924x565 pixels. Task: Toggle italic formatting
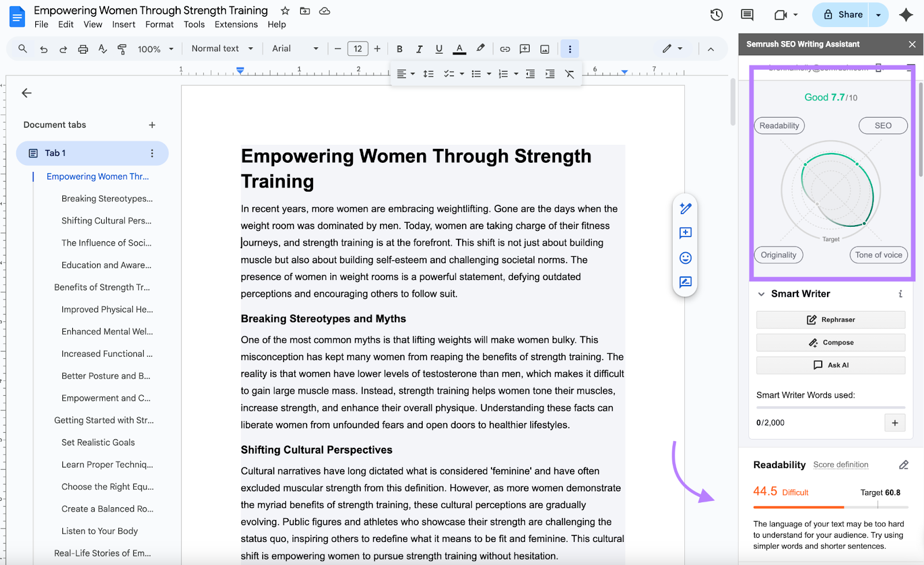point(419,48)
